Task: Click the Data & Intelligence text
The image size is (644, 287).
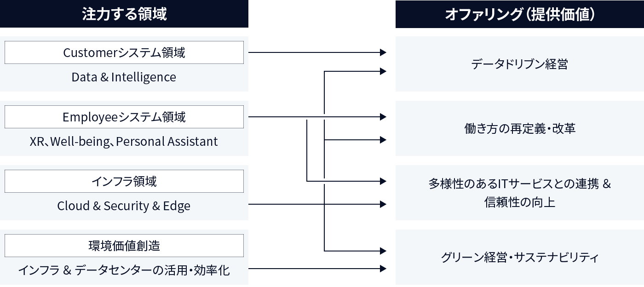Action: pos(124,77)
